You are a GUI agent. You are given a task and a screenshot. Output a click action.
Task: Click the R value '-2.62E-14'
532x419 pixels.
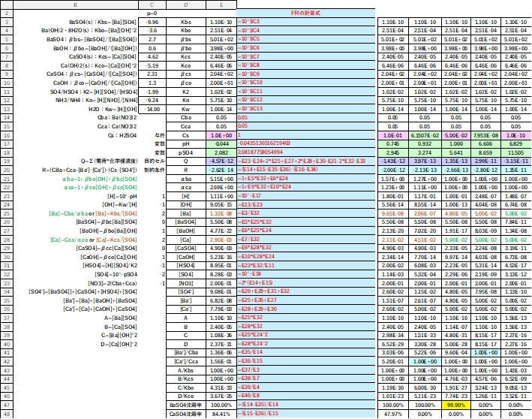click(x=221, y=170)
